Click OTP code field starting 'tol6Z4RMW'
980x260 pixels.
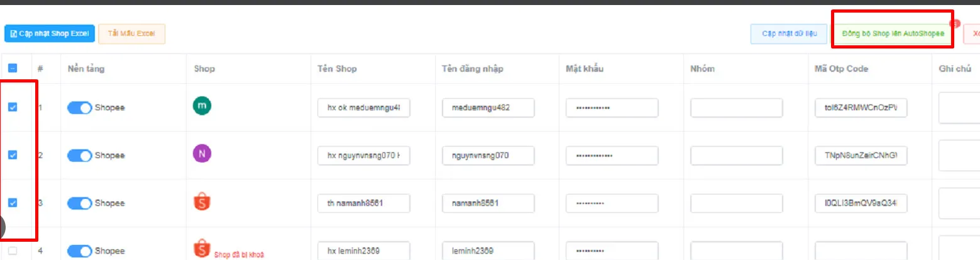[861, 108]
